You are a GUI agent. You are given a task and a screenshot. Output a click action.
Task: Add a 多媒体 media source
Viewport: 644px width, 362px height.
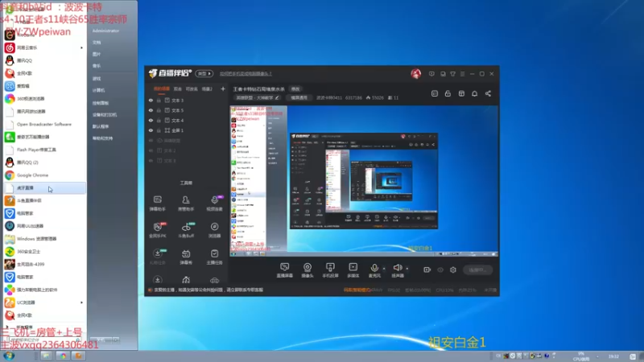pos(353,270)
